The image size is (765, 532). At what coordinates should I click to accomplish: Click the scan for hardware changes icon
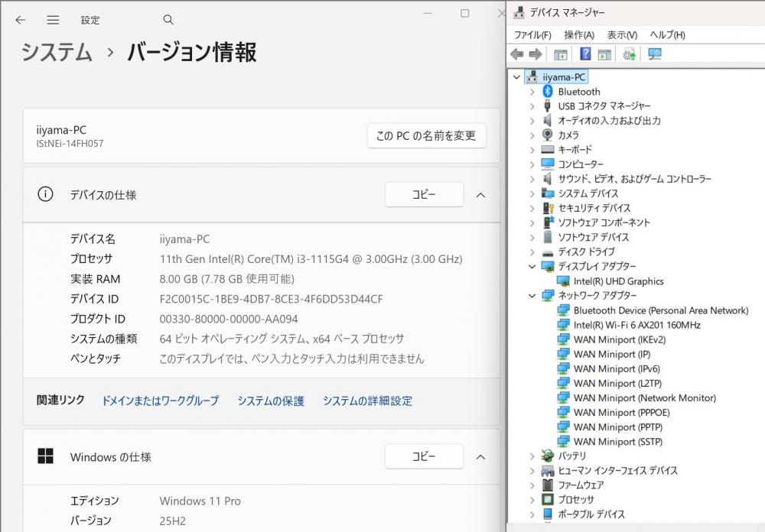pyautogui.click(x=654, y=54)
